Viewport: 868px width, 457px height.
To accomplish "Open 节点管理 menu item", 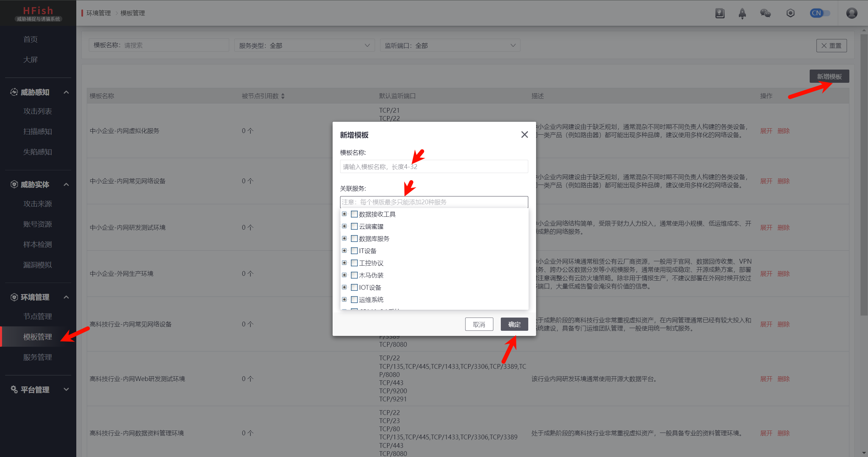I will 38,317.
